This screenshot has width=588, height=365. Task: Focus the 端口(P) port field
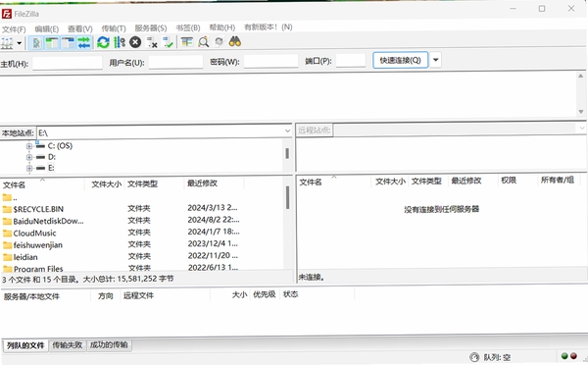coord(351,60)
